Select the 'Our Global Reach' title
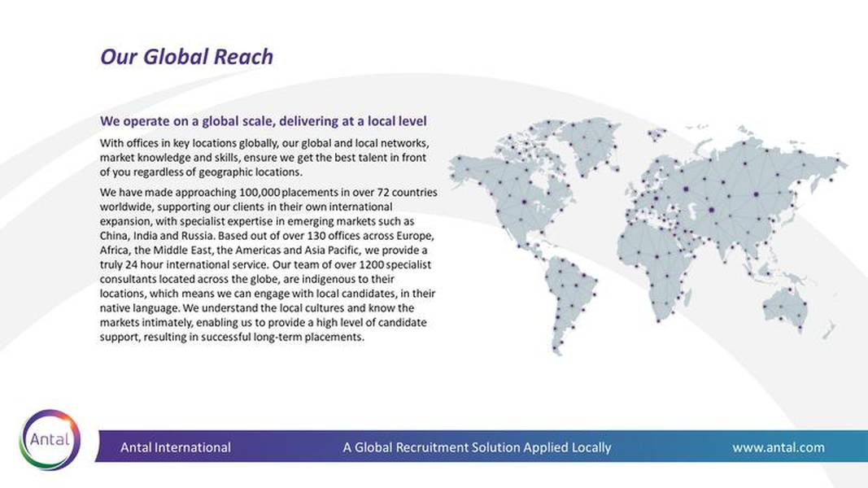This screenshot has height=488, width=868. click(186, 57)
